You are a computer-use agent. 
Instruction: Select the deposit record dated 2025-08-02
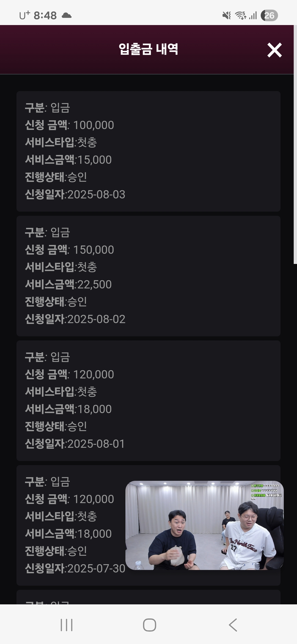click(x=148, y=276)
